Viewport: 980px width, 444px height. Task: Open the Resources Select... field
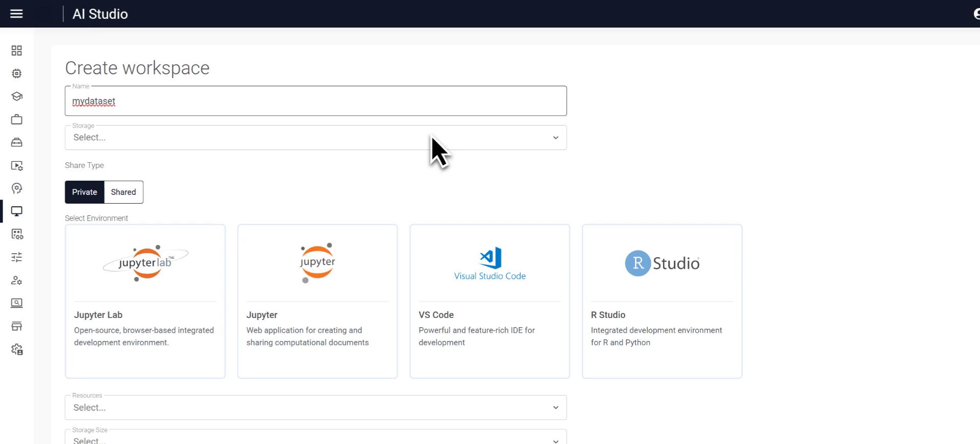tap(315, 407)
